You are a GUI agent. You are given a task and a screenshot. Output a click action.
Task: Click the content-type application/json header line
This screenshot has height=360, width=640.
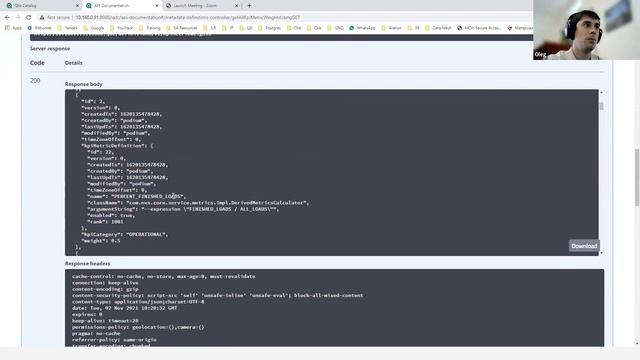click(138, 302)
